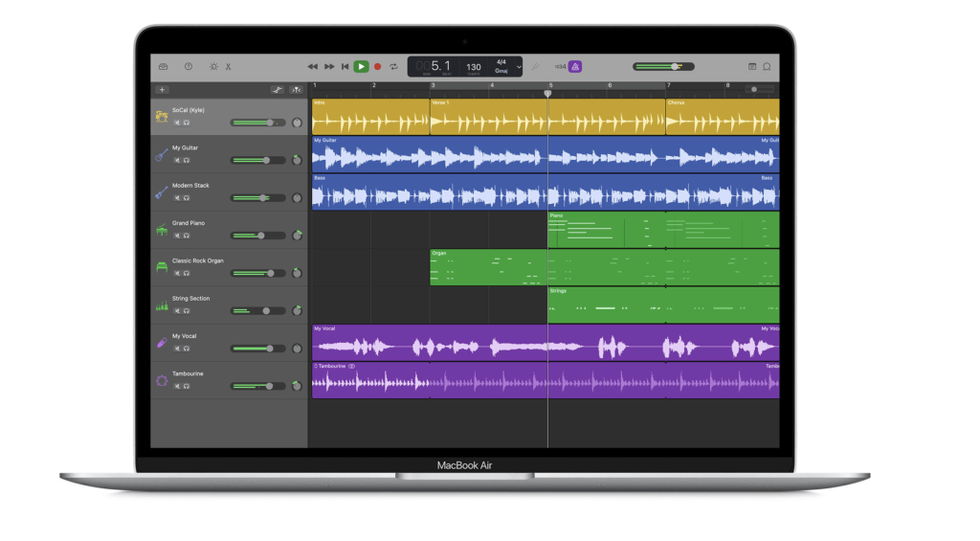Mute the Modern Stack track
The width and height of the screenshot is (980, 541).
pyautogui.click(x=177, y=197)
